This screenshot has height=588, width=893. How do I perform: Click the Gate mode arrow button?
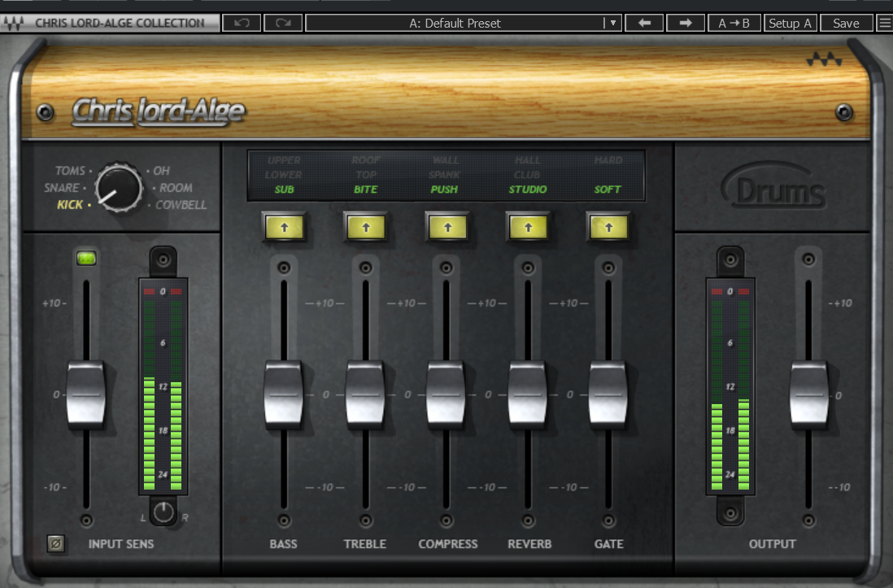tap(609, 228)
